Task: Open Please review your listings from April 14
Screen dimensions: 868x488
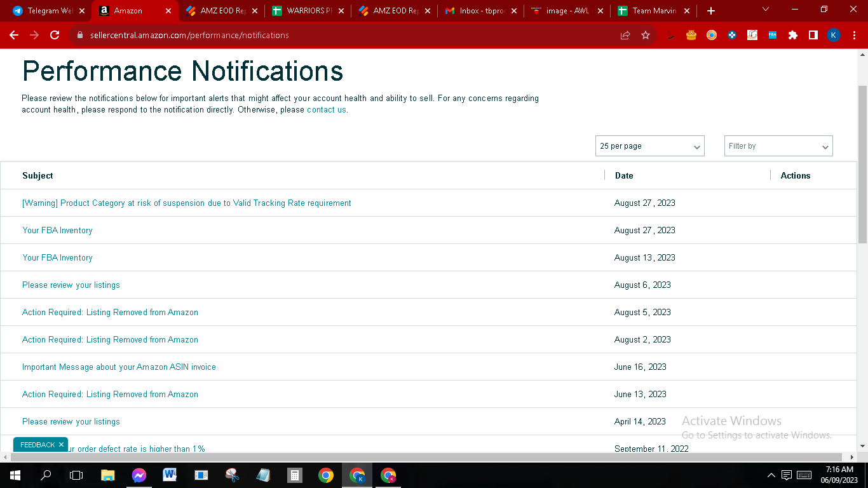Action: tap(71, 422)
